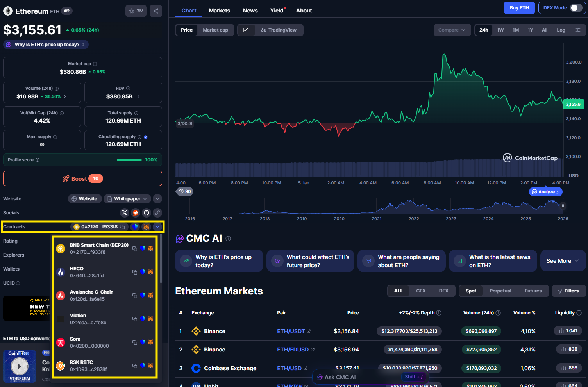Expand See More AI questions
The image size is (588, 387).
563,261
